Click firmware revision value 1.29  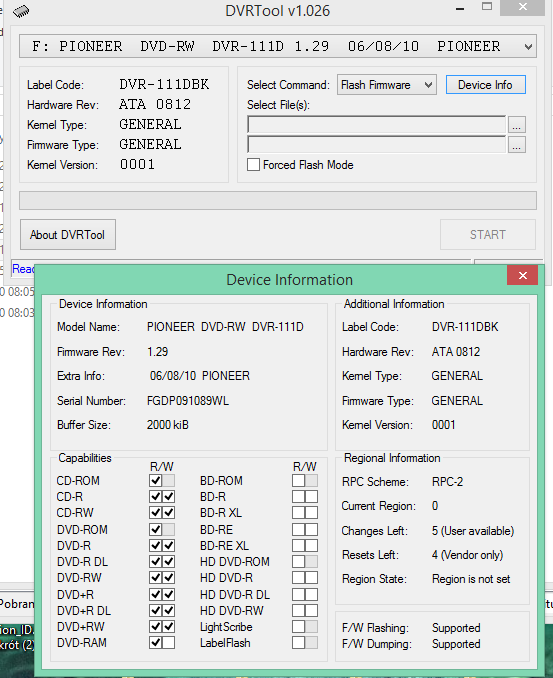[157, 352]
